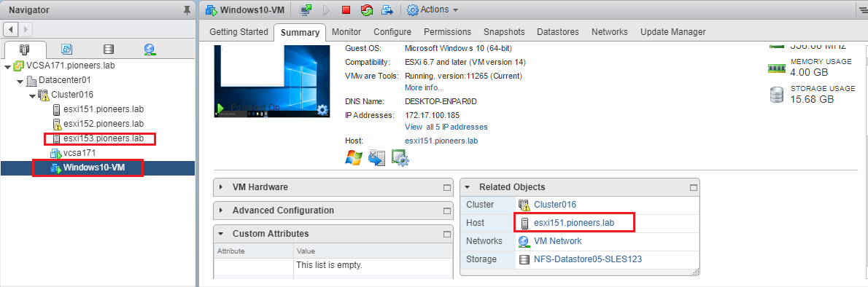Select host esxi151.pioneers.lab in tree
868x287 pixels.
pos(104,109)
